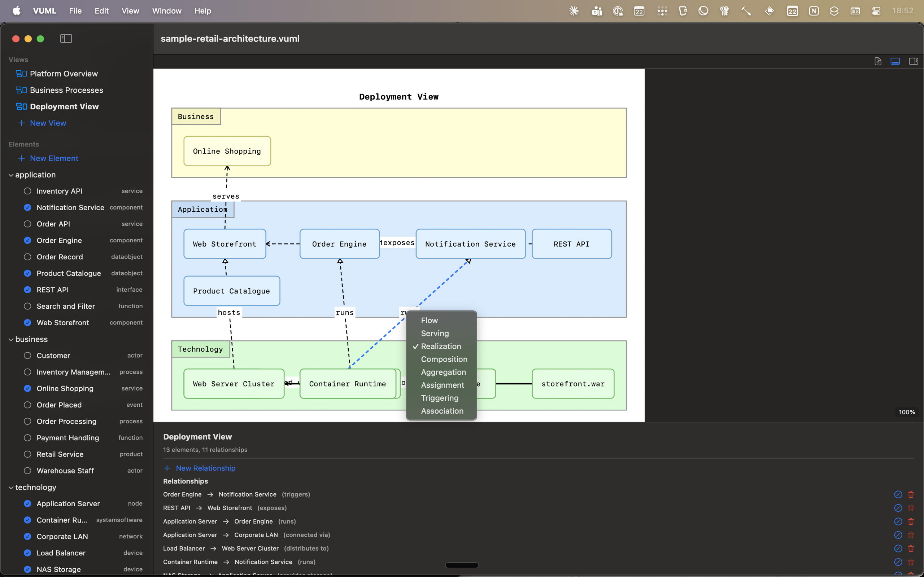924x577 pixels.
Task: Collapse the application elements group
Action: click(11, 175)
